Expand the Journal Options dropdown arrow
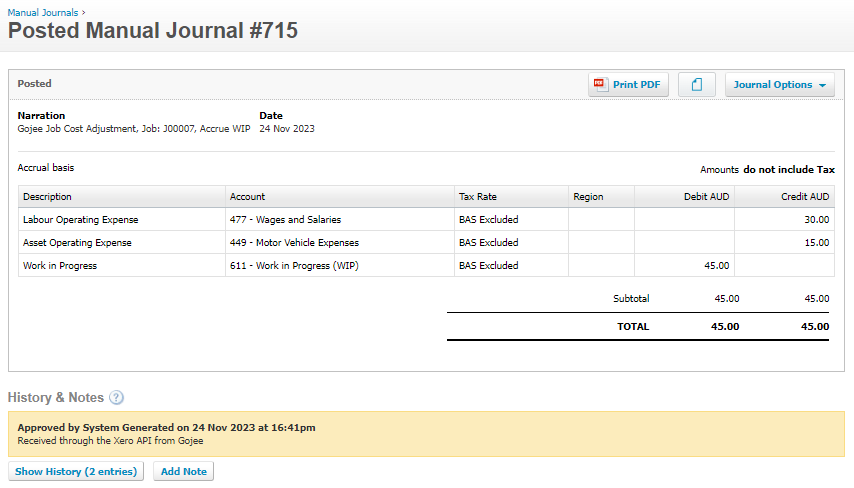854x488 pixels. click(x=822, y=85)
